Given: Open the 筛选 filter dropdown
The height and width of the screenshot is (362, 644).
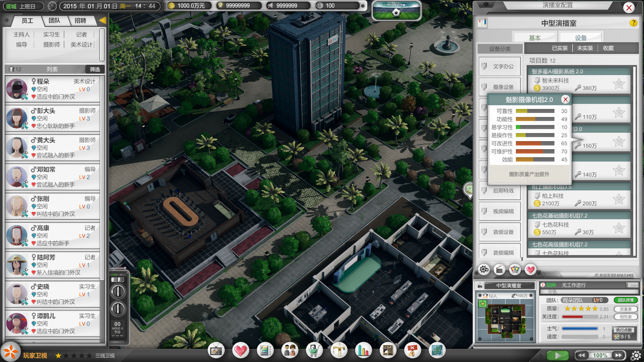Looking at the screenshot, I should (95, 69).
